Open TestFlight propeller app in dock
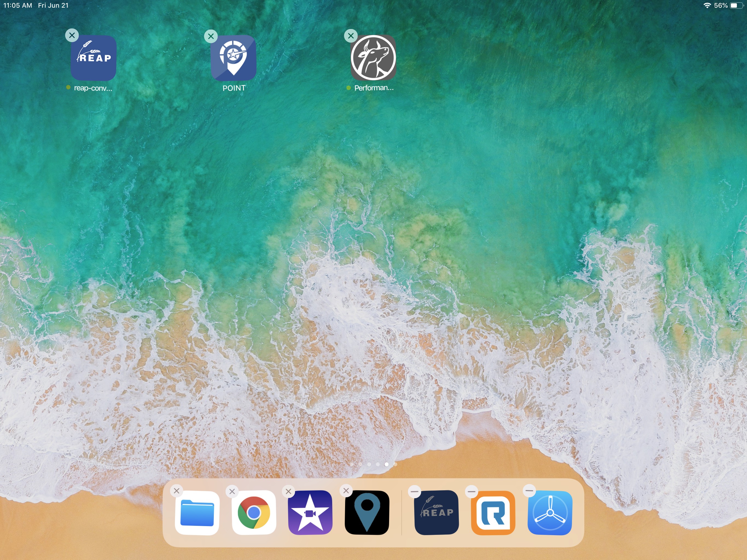Viewport: 747px width, 560px height. tap(550, 512)
